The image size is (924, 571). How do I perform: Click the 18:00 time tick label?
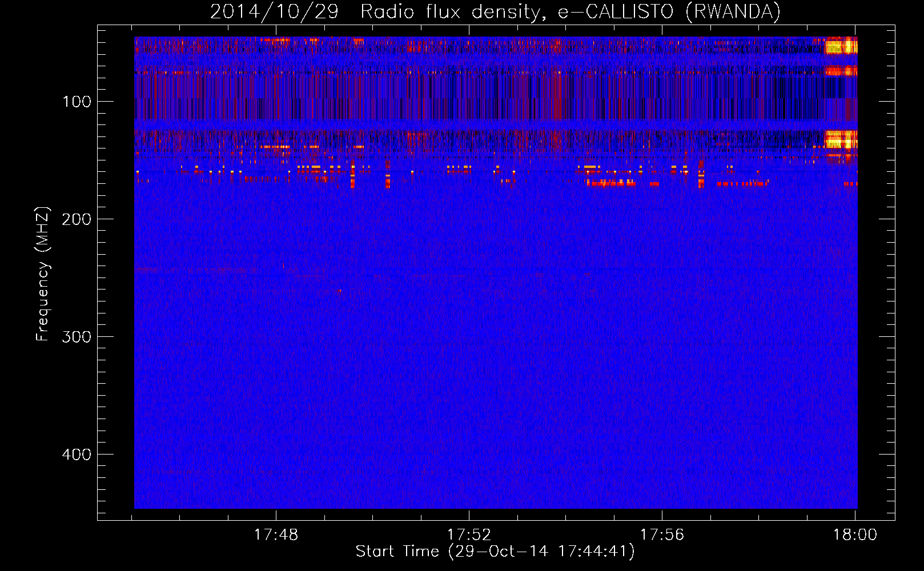tap(855, 534)
